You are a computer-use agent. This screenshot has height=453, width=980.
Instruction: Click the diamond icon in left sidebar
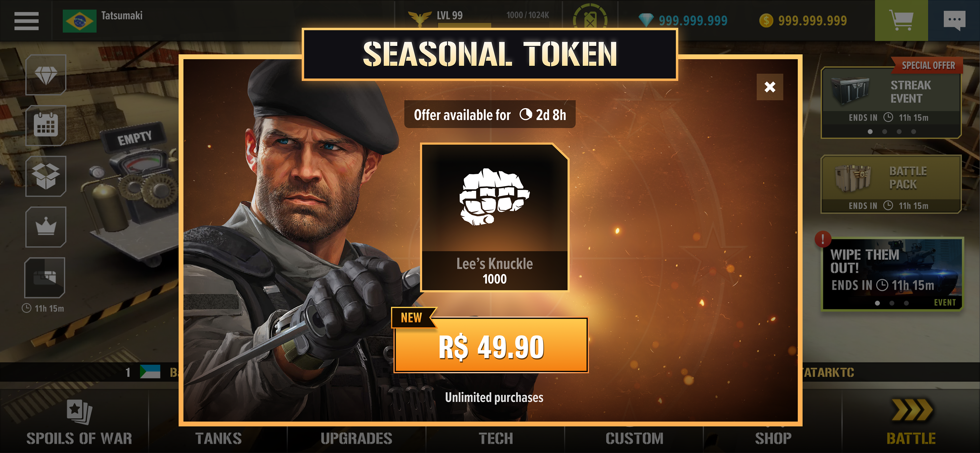[46, 75]
